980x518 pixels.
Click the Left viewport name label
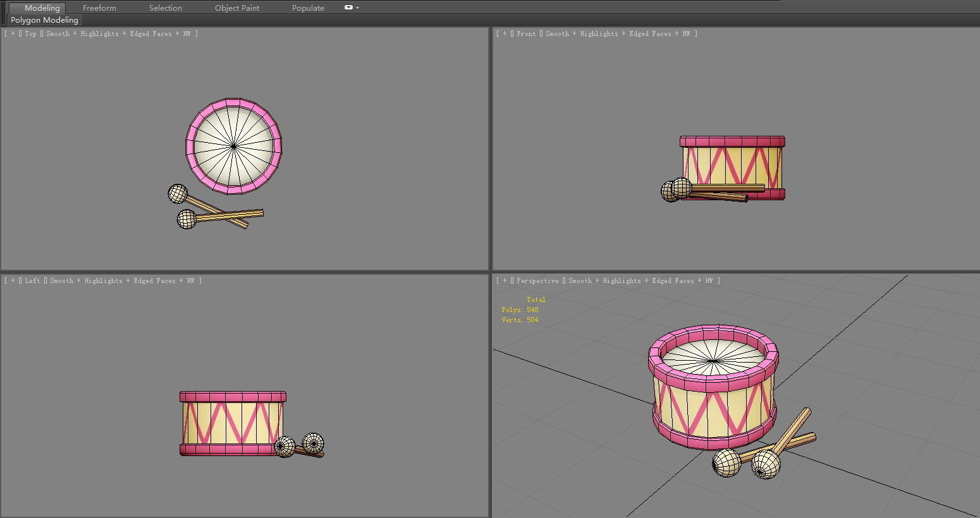click(x=32, y=280)
